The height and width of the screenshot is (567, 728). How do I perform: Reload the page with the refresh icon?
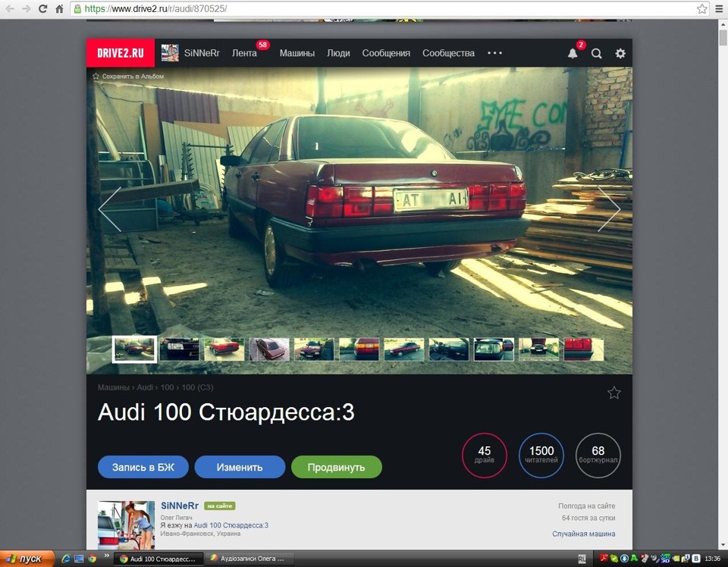coord(42,9)
